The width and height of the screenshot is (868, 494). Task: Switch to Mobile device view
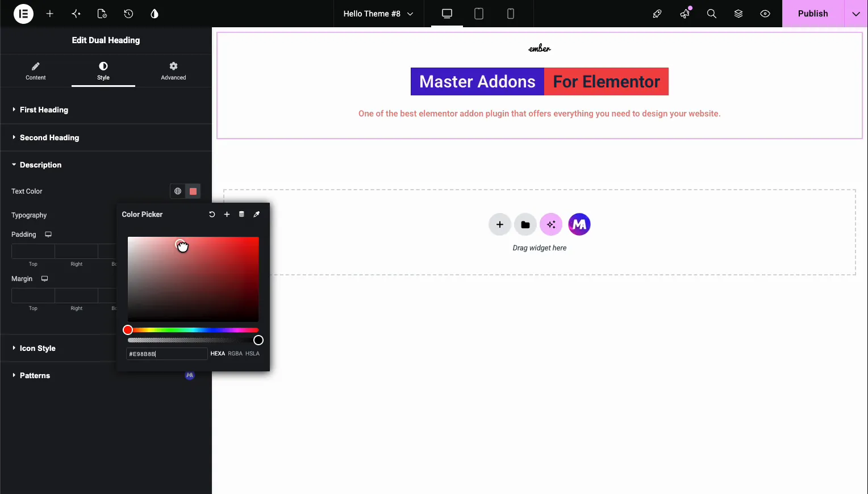click(511, 14)
